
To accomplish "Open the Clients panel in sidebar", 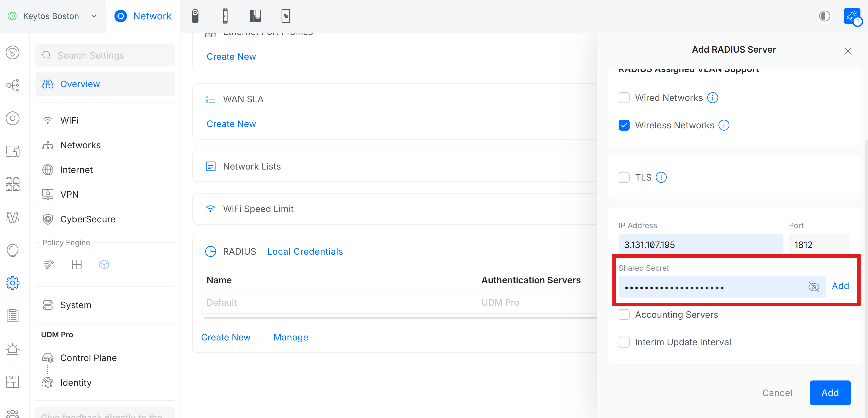I will point(12,151).
